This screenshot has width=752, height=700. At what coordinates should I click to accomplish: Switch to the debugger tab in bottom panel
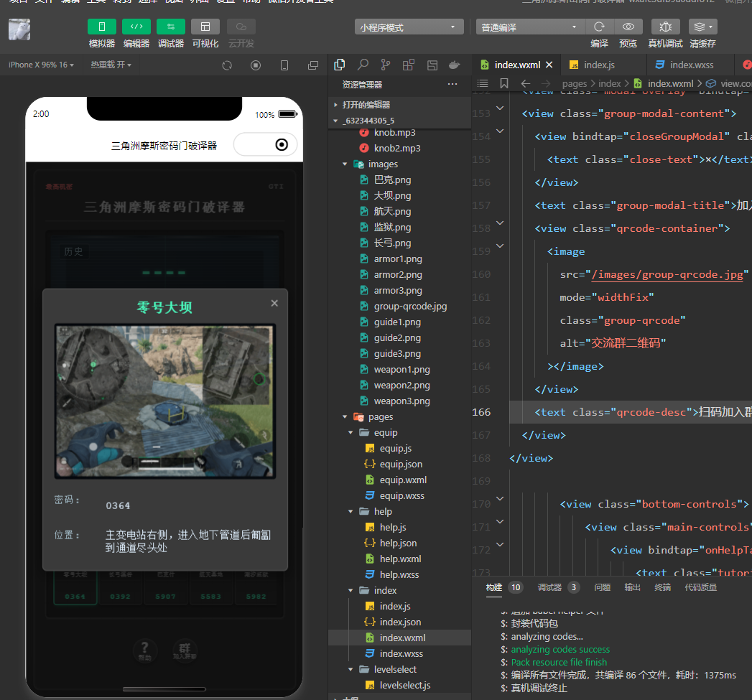pos(549,587)
